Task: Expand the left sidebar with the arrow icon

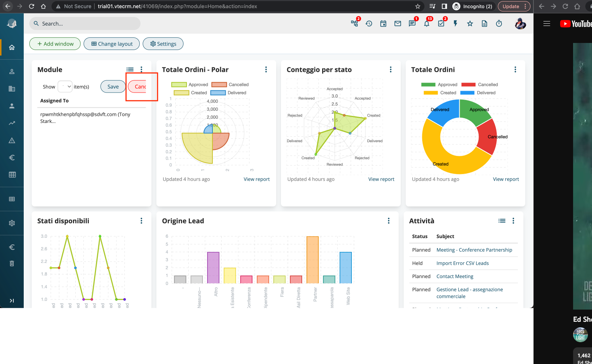Action: pos(12,301)
